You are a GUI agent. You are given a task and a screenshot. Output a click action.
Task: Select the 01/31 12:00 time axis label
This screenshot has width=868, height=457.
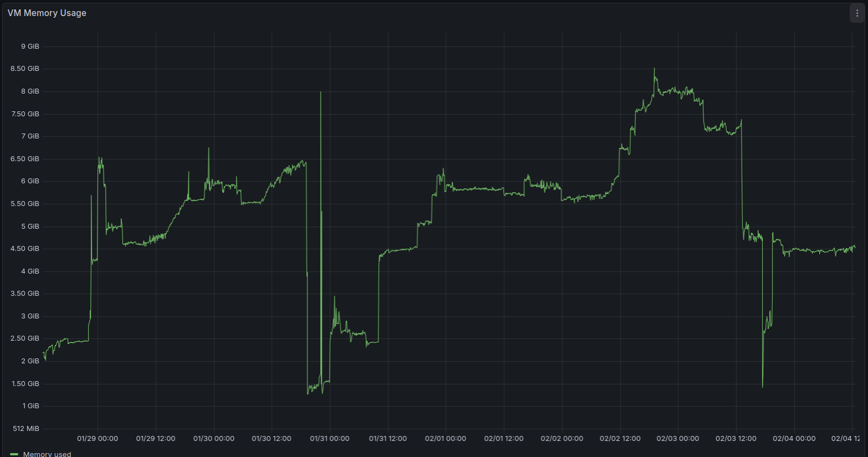(x=388, y=438)
